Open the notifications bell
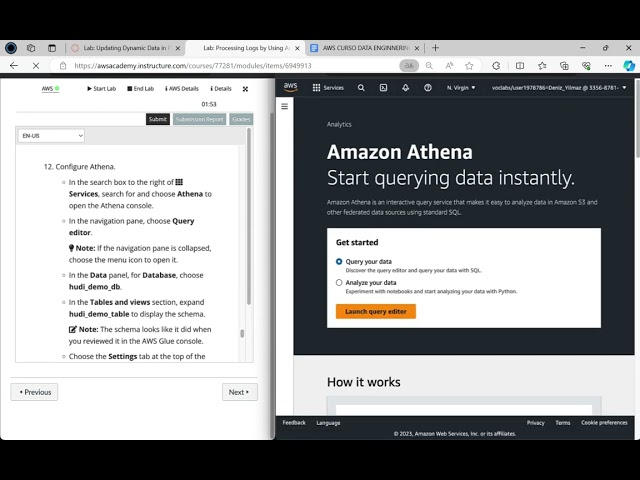The image size is (640, 480). [x=405, y=87]
